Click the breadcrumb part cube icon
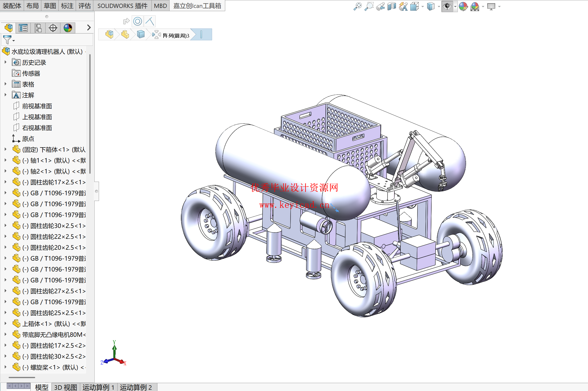Viewport: 588px width, 391px height. point(141,34)
